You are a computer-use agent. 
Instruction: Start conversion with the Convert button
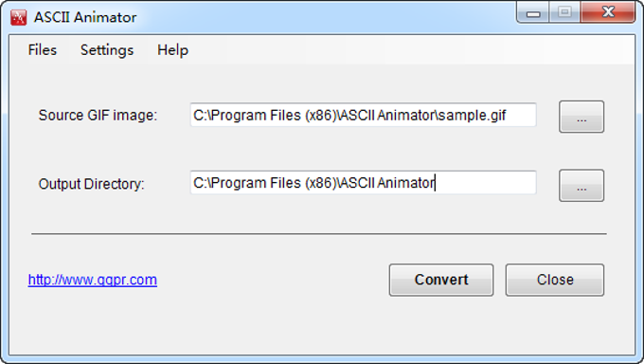pos(441,280)
